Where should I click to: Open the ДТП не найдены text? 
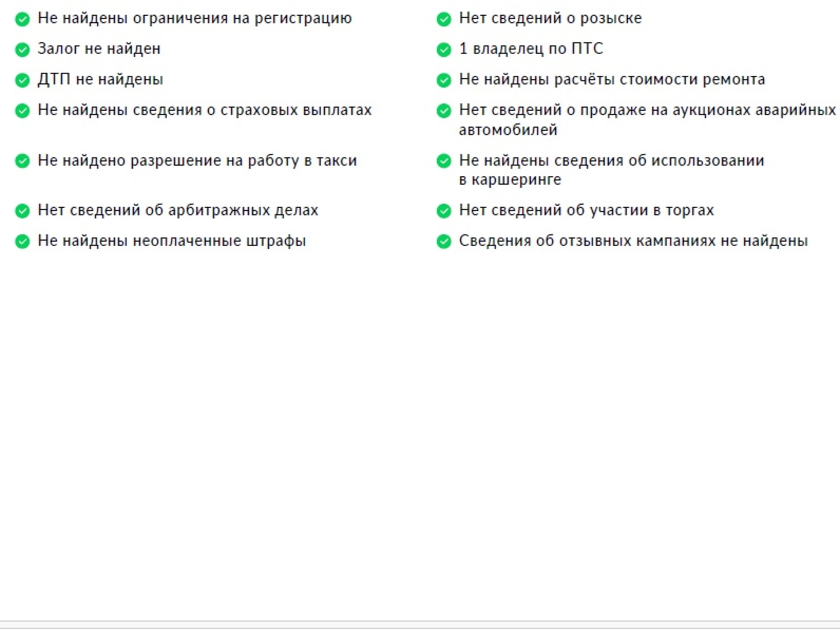[x=100, y=80]
